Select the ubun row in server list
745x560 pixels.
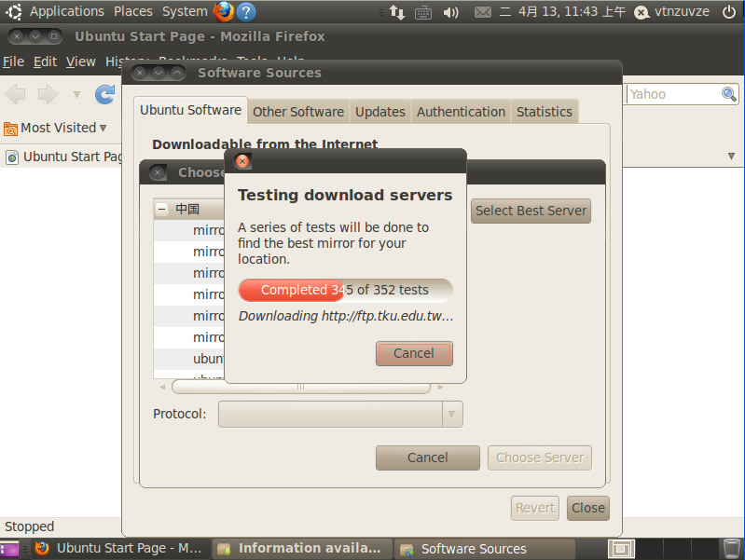189,359
